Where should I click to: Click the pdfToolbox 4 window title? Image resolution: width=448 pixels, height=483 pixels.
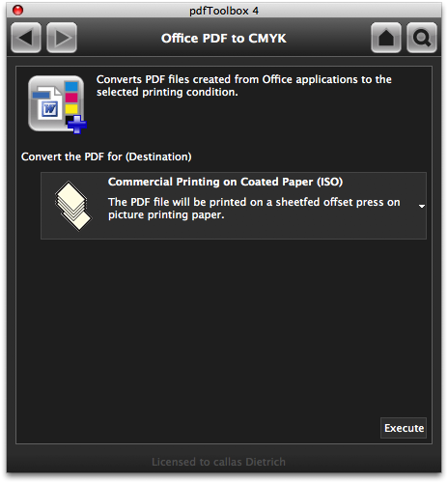pos(224,11)
